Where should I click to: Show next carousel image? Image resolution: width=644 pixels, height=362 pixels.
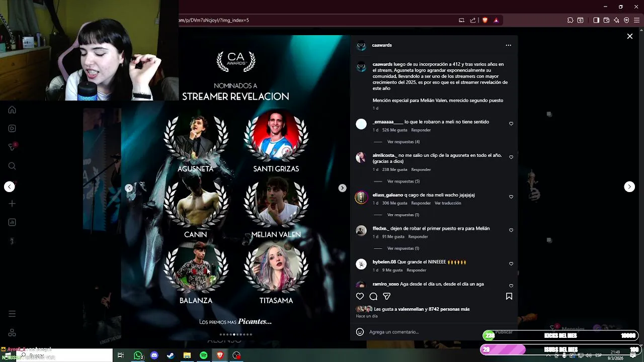(342, 188)
